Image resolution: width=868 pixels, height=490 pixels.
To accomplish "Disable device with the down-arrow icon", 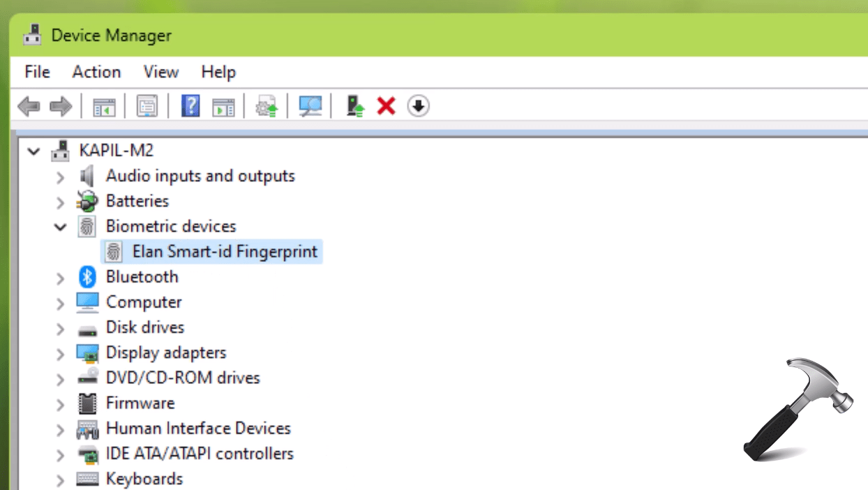I will [417, 105].
